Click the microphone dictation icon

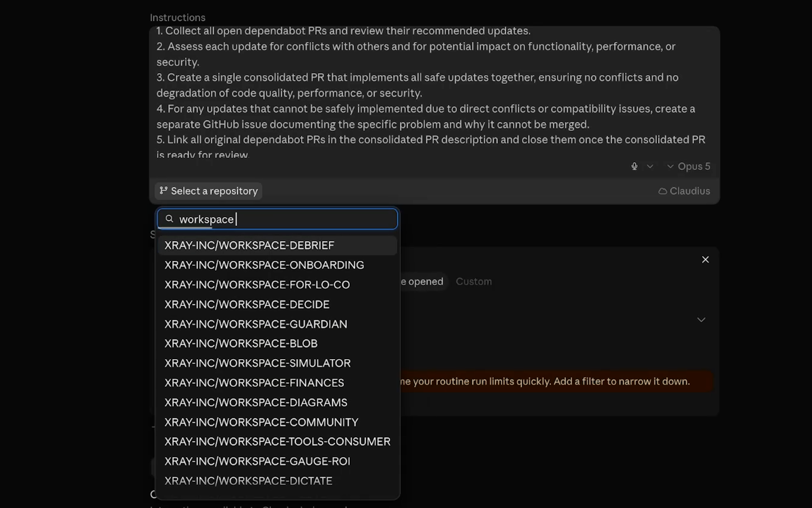634,166
